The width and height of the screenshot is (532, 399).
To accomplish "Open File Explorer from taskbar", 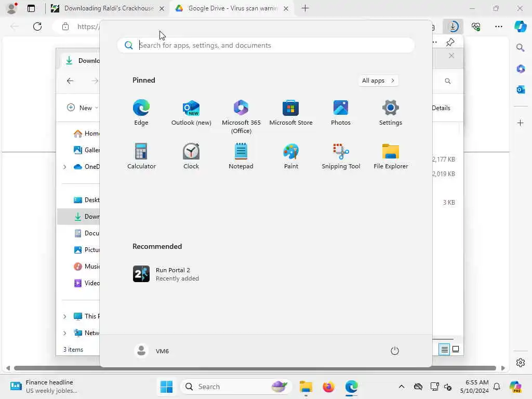I will [305, 387].
